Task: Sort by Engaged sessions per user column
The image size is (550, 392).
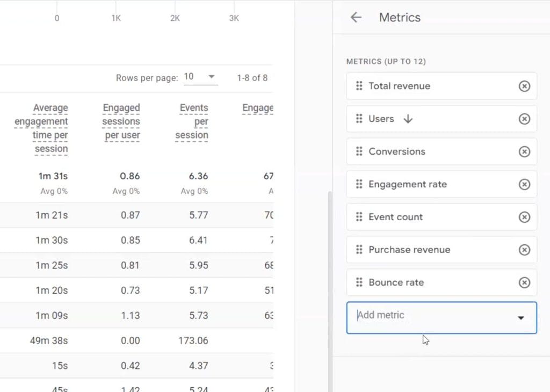Action: click(121, 121)
